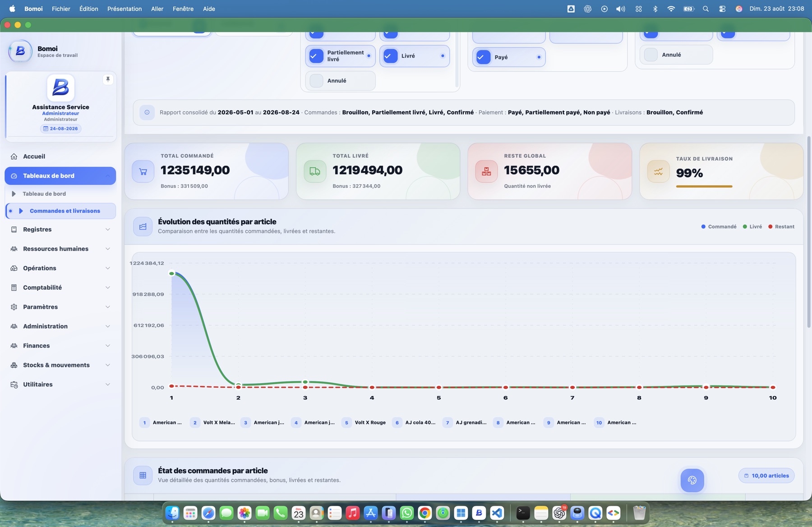Click the 24-08-2026 date badge
812x527 pixels.
pyautogui.click(x=60, y=128)
